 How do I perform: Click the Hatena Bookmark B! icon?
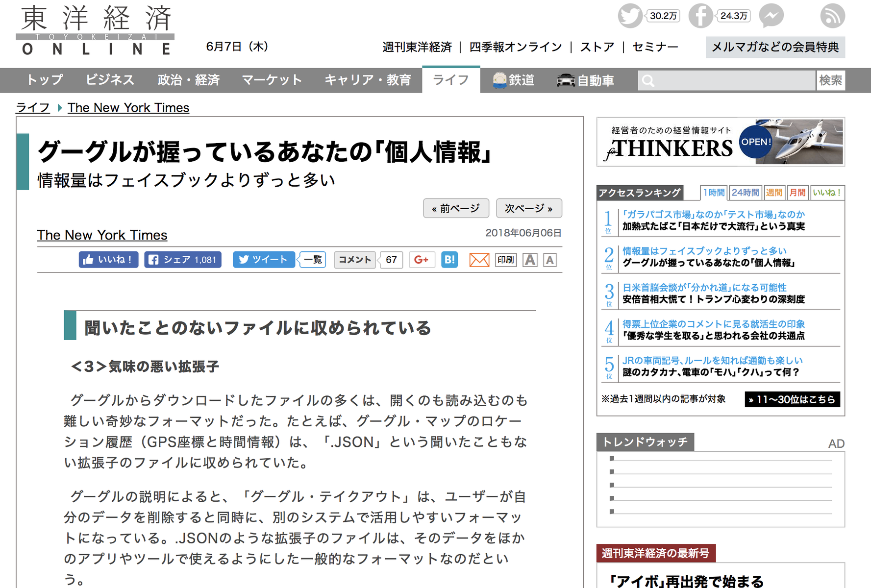[x=449, y=260]
